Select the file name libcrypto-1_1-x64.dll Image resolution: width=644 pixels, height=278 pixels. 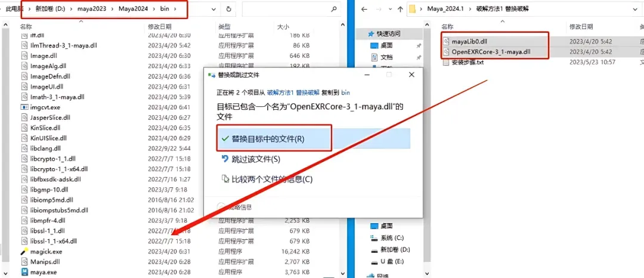point(58,169)
